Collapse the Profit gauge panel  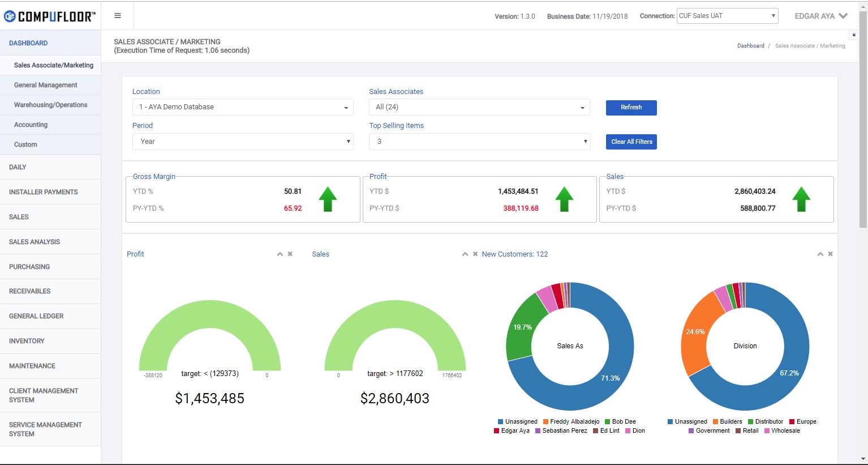point(280,254)
